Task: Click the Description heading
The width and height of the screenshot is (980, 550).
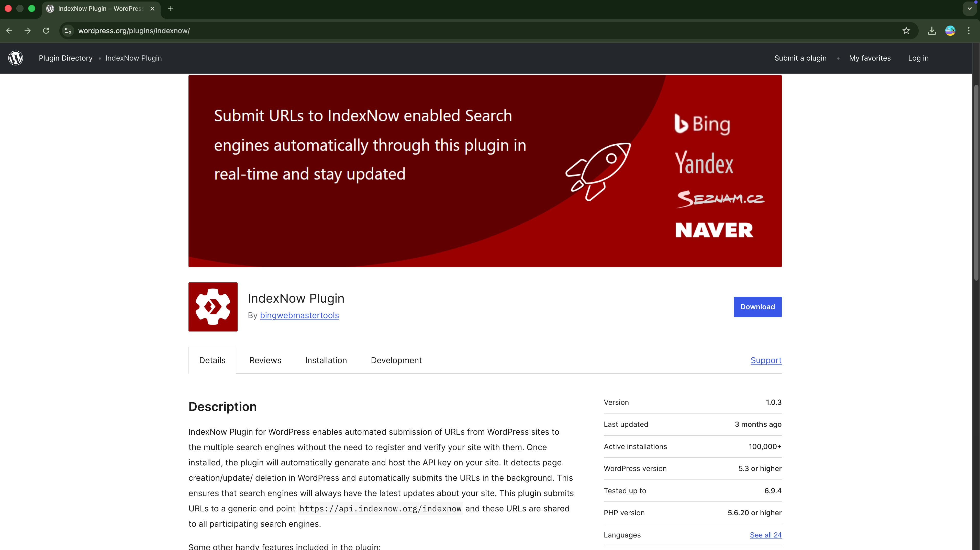Action: click(x=222, y=407)
